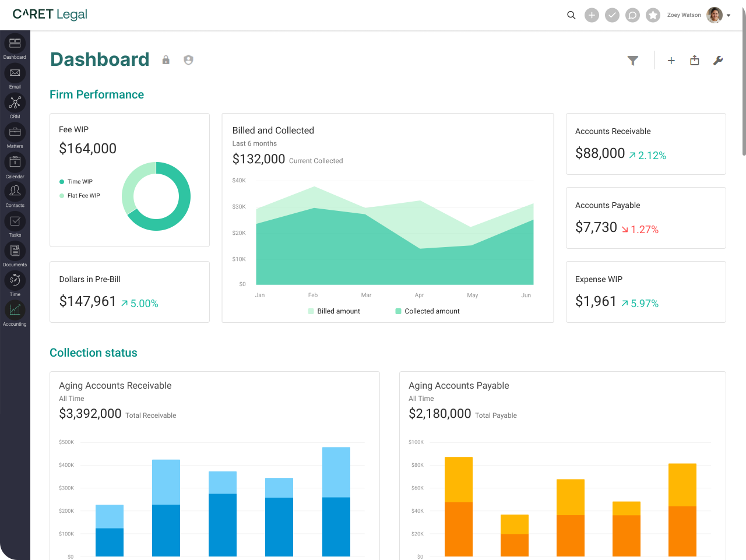Open the Time sidebar icon

click(15, 280)
